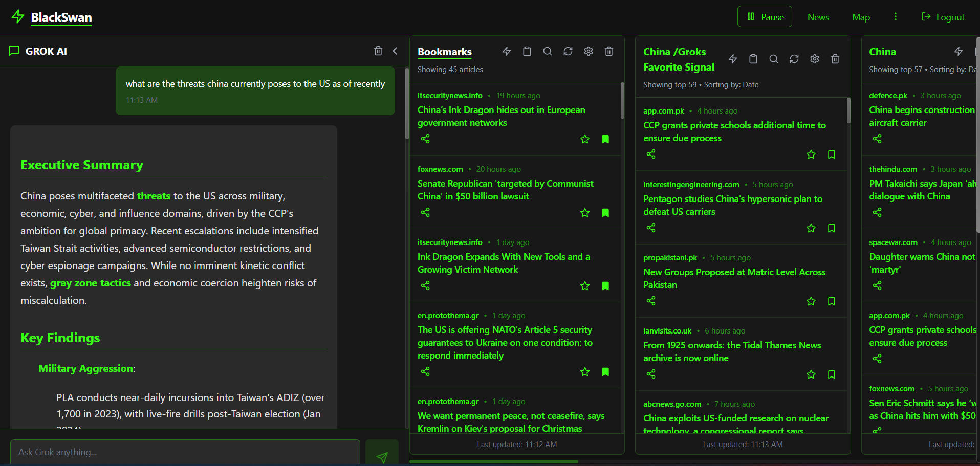The height and width of the screenshot is (466, 980).
Task: Open settings gear for Bookmarks panel
Action: (x=589, y=51)
